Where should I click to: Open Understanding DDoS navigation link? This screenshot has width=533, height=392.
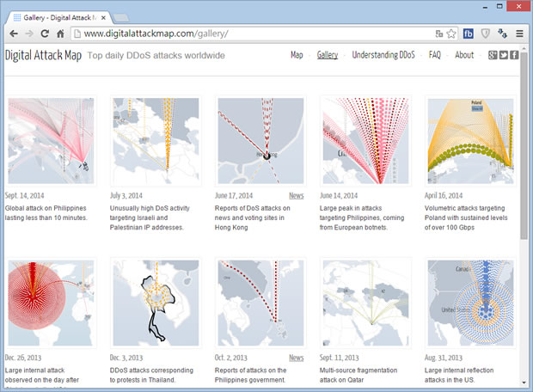pos(383,55)
